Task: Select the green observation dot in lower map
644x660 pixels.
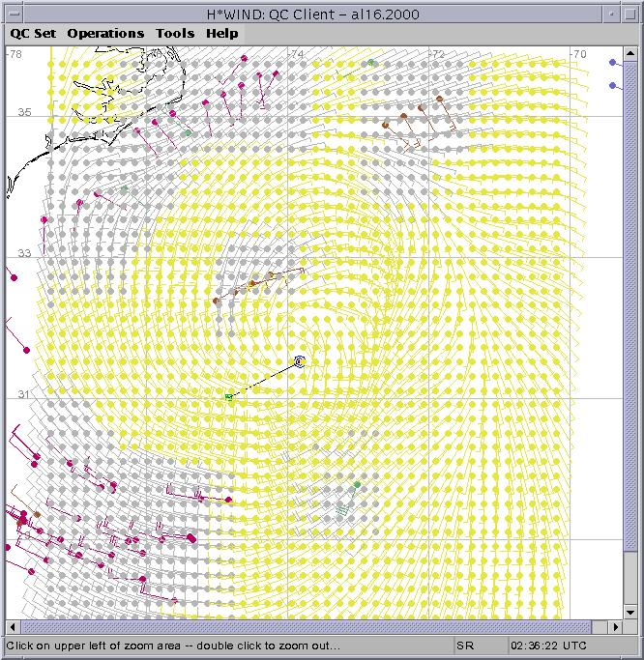Action: point(357,484)
